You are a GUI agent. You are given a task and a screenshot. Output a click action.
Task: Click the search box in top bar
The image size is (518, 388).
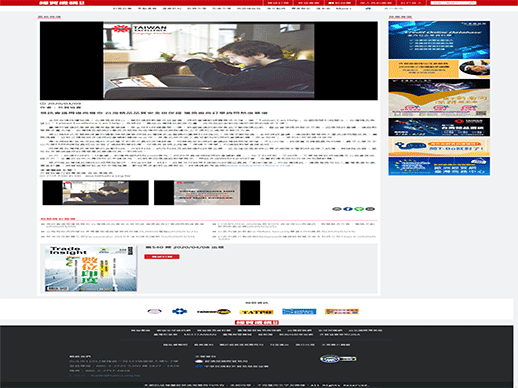coord(453,3)
